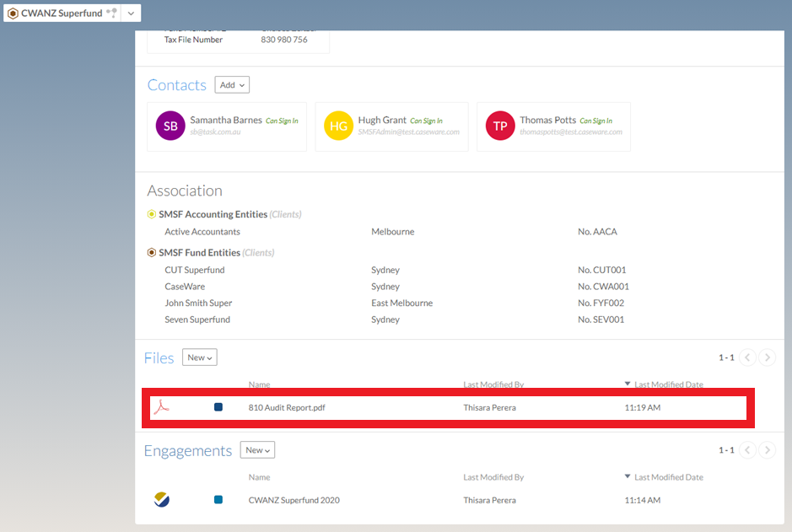Sort Engagements by Name column
The height and width of the screenshot is (532, 792).
pos(259,477)
